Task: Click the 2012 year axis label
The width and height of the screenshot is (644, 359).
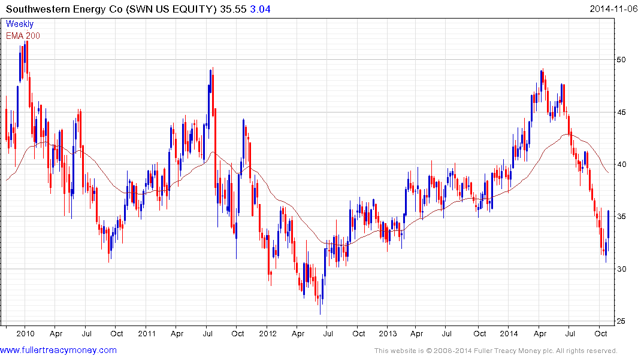Action: (x=268, y=333)
